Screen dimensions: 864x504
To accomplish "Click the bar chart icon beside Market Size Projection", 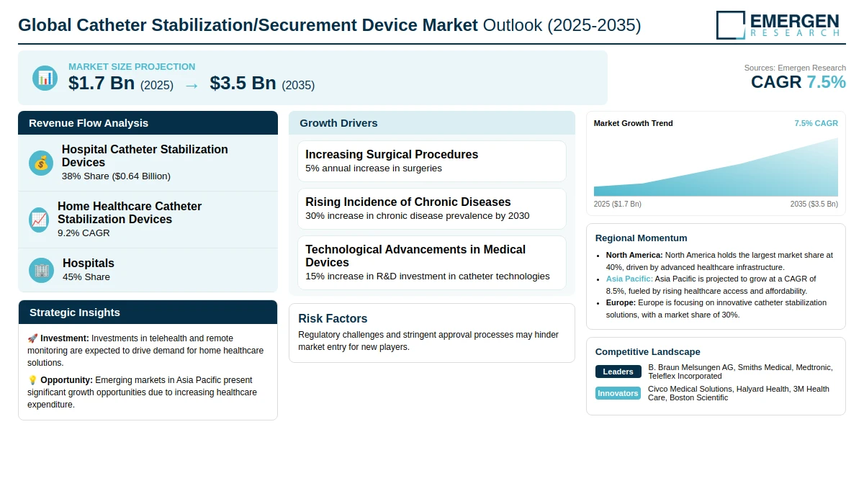I will [45, 78].
